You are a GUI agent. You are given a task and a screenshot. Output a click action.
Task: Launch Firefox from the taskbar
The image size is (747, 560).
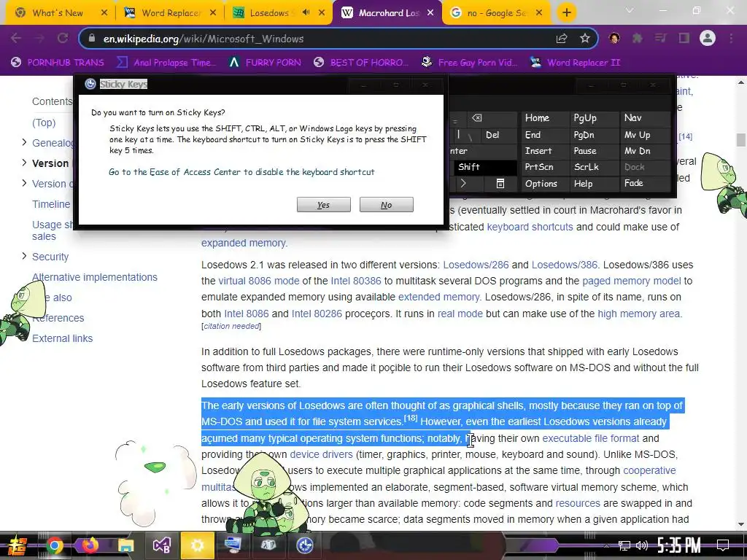coord(90,545)
